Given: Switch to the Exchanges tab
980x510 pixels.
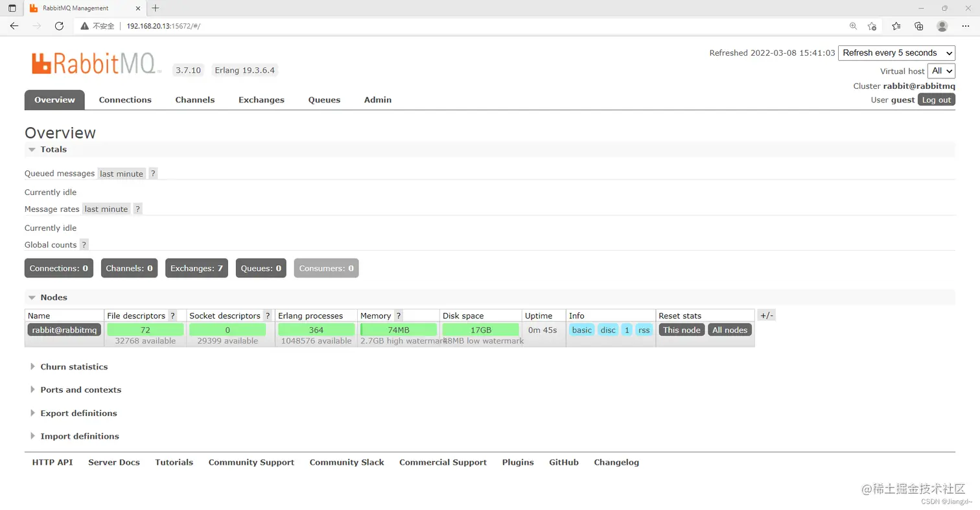Looking at the screenshot, I should click(x=261, y=100).
